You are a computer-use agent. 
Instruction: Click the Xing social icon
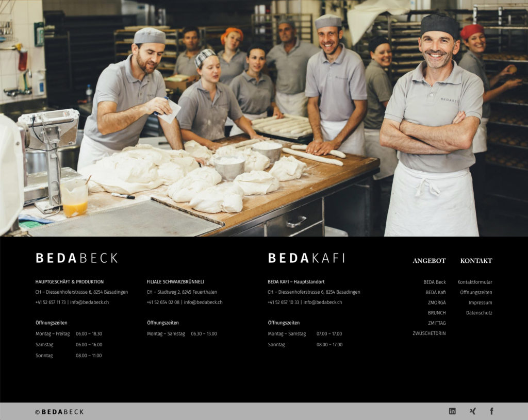[x=472, y=411]
